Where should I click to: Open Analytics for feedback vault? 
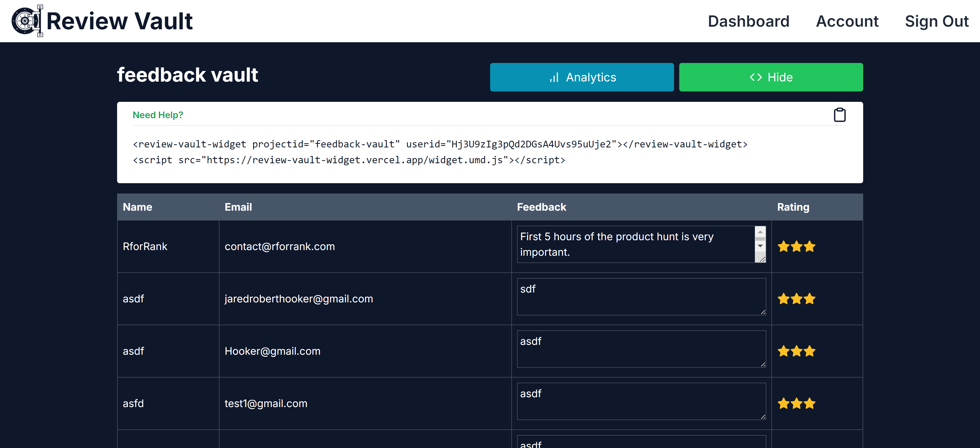(x=581, y=77)
